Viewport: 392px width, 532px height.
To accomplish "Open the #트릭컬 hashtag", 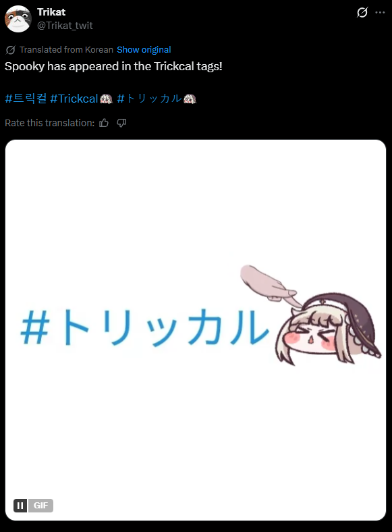I will [x=26, y=99].
